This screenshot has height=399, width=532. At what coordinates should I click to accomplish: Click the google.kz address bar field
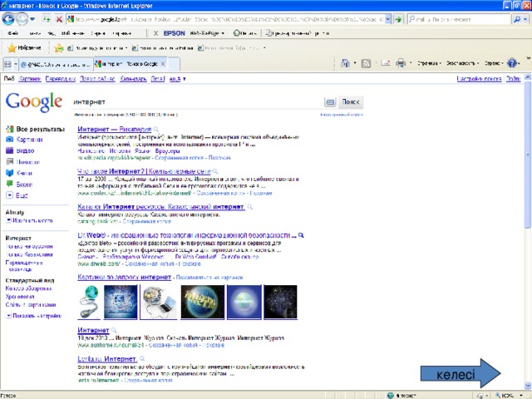click(x=225, y=19)
